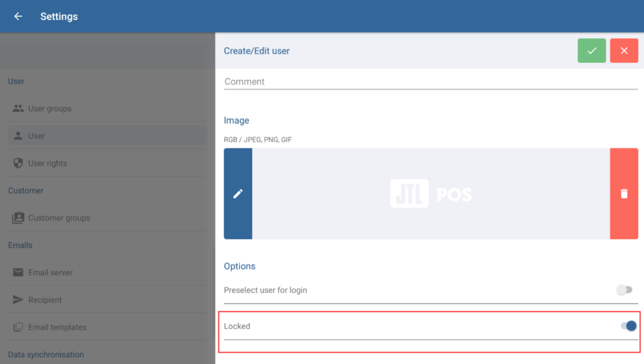Delete user image with trash icon

point(624,194)
